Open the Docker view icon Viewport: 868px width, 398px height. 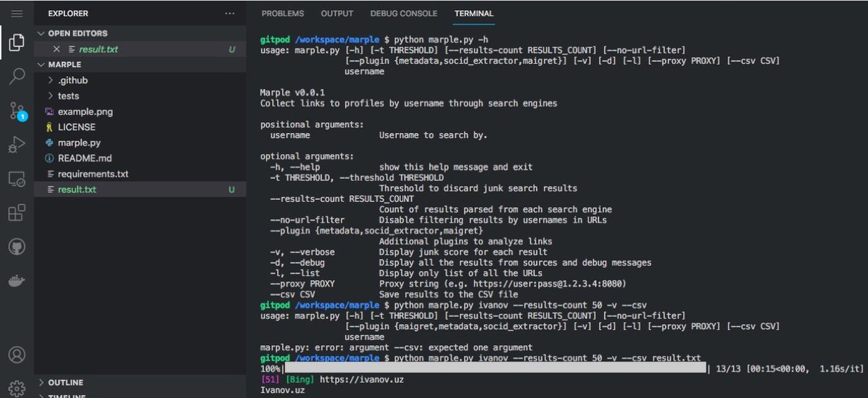[17, 281]
